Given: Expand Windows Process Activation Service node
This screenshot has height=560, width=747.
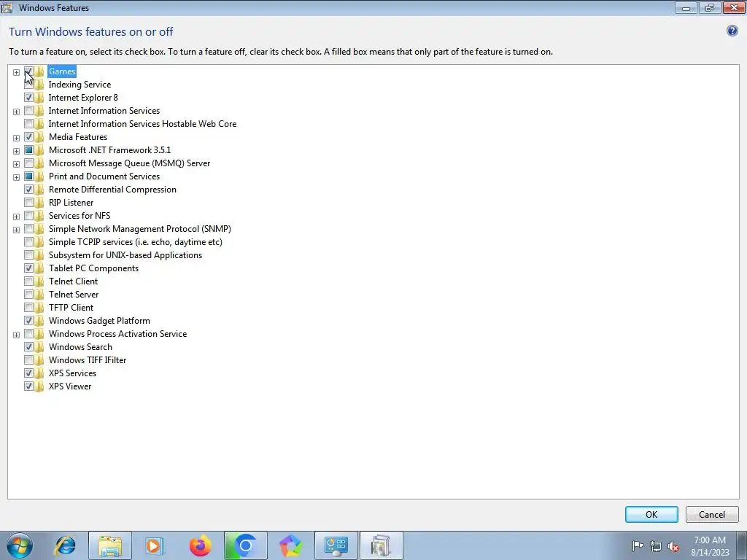Looking at the screenshot, I should (x=16, y=335).
